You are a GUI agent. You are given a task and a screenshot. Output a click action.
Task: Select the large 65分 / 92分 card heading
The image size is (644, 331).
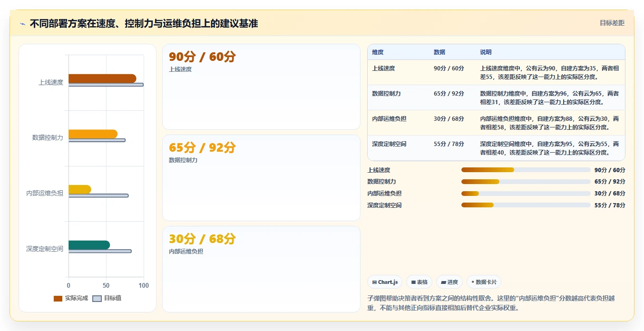(203, 148)
